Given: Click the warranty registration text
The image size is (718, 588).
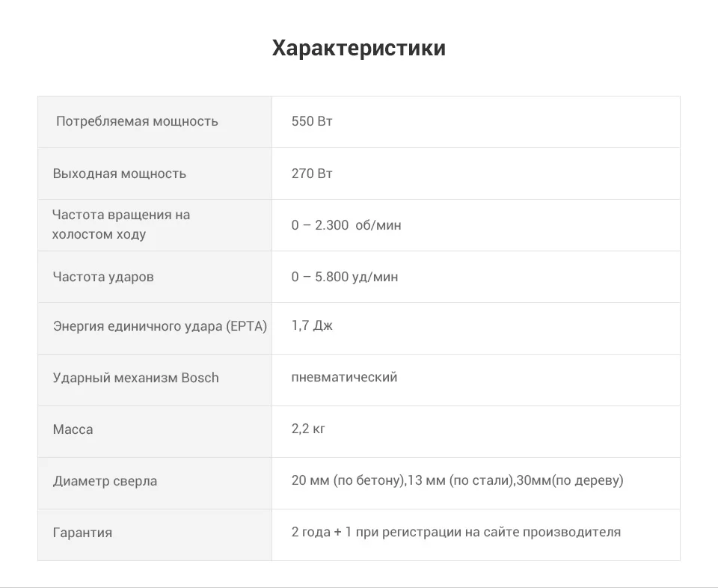Looking at the screenshot, I should [456, 532].
